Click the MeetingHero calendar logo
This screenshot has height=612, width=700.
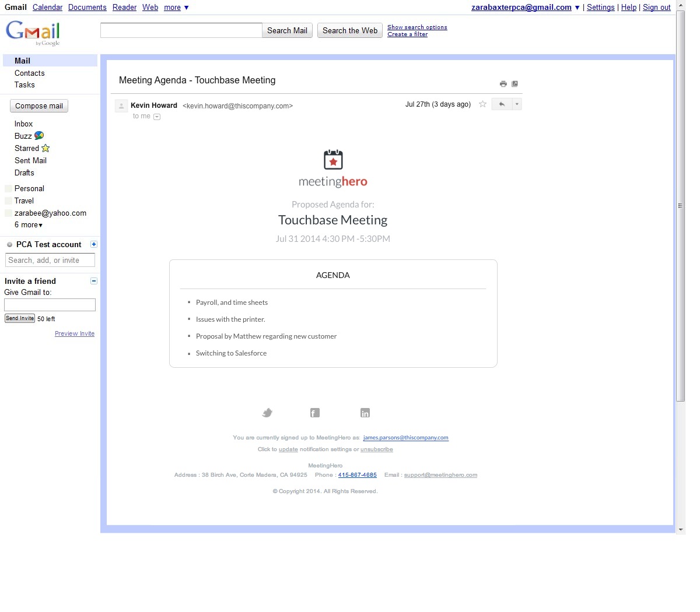click(333, 160)
